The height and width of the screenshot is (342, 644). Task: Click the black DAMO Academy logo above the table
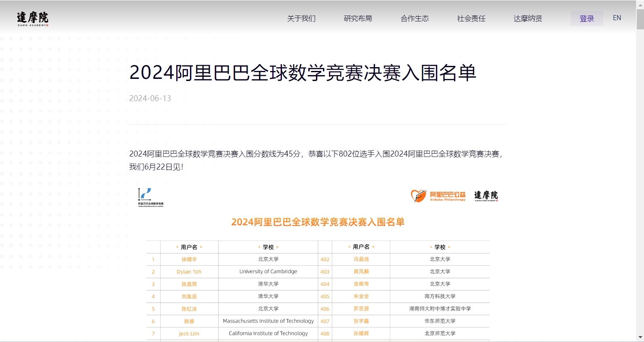486,196
